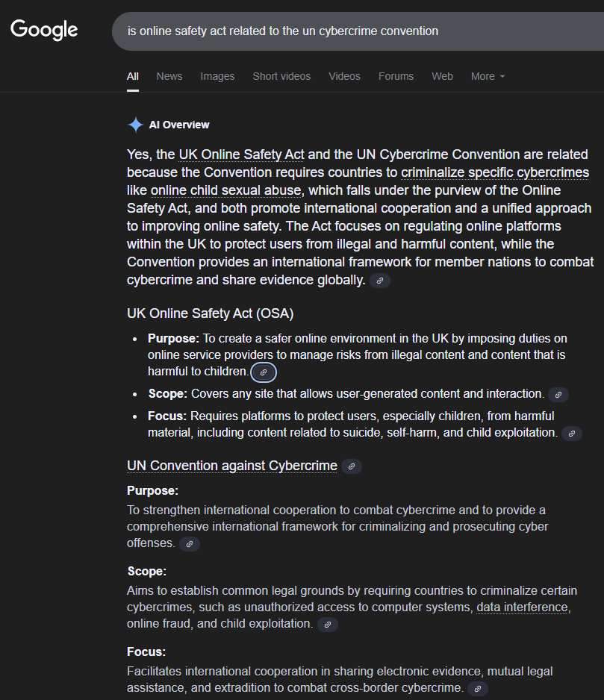Switch to the News tab
Image resolution: width=604 pixels, height=700 pixels.
click(169, 76)
